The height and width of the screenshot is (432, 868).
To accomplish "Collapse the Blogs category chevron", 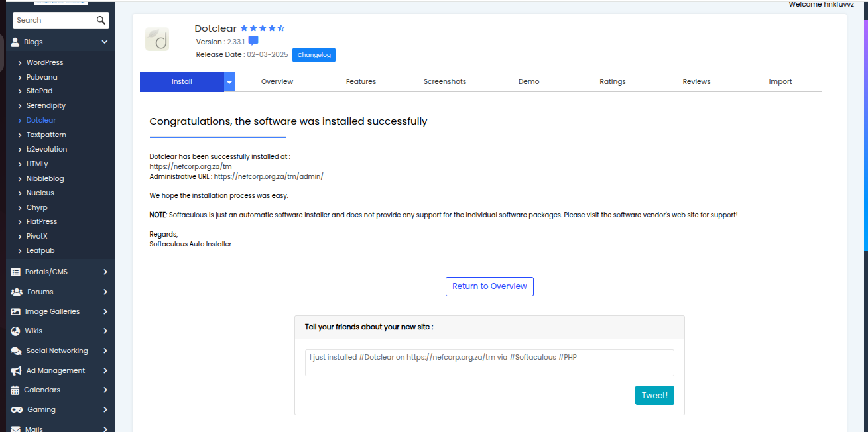I will tap(105, 42).
